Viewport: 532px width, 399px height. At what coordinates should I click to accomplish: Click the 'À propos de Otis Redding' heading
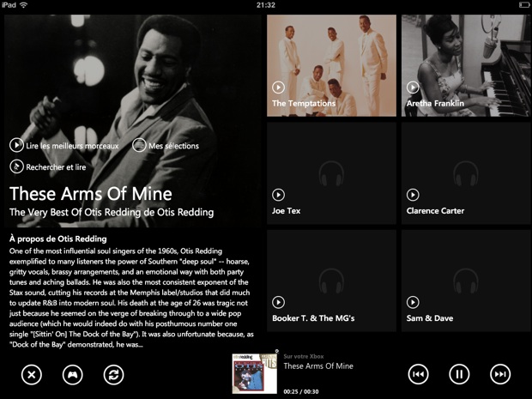click(58, 239)
